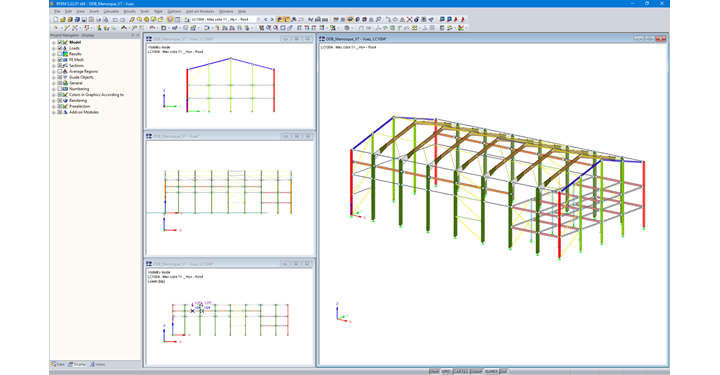
Task: Expand the Sections tree node
Action: pyautogui.click(x=54, y=66)
